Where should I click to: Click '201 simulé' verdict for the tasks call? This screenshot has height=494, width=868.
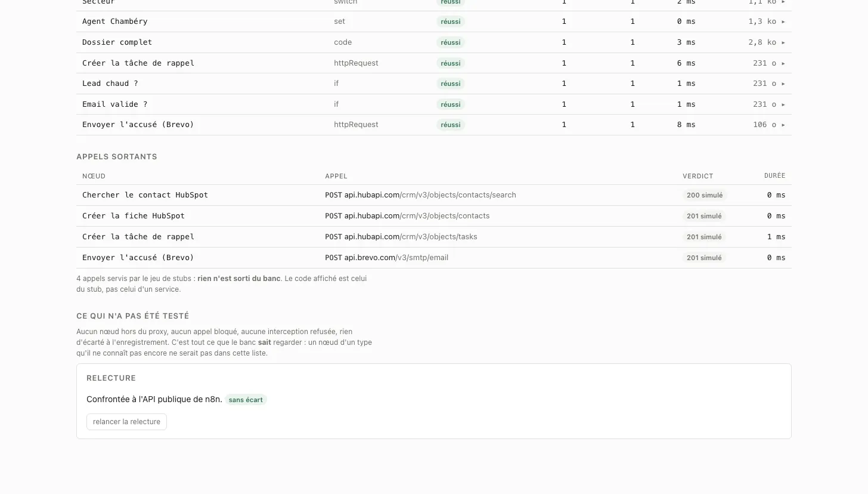tap(704, 237)
